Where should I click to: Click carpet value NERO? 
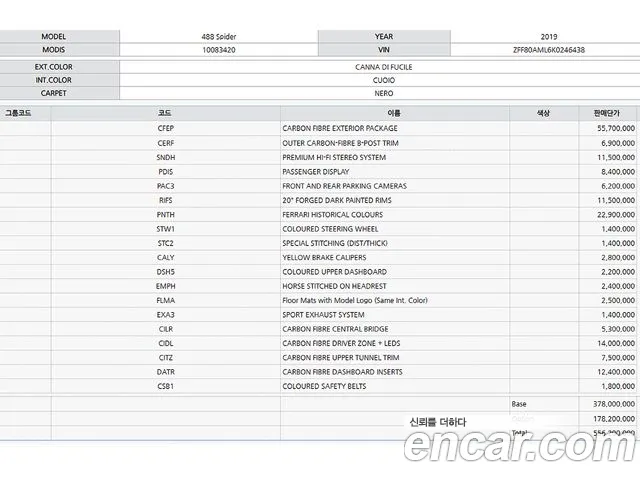384,93
